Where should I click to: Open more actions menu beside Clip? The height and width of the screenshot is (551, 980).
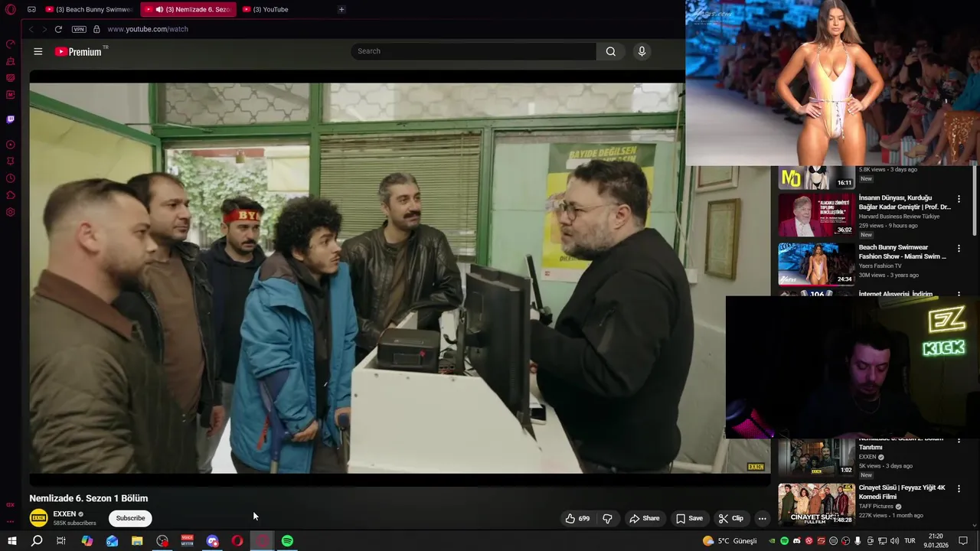[762, 518]
